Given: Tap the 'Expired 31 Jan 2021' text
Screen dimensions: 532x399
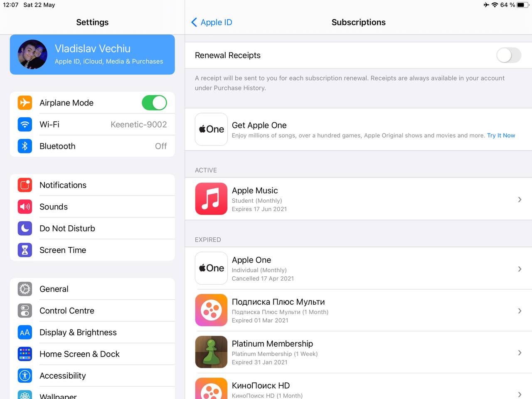Looking at the screenshot, I should (259, 362).
